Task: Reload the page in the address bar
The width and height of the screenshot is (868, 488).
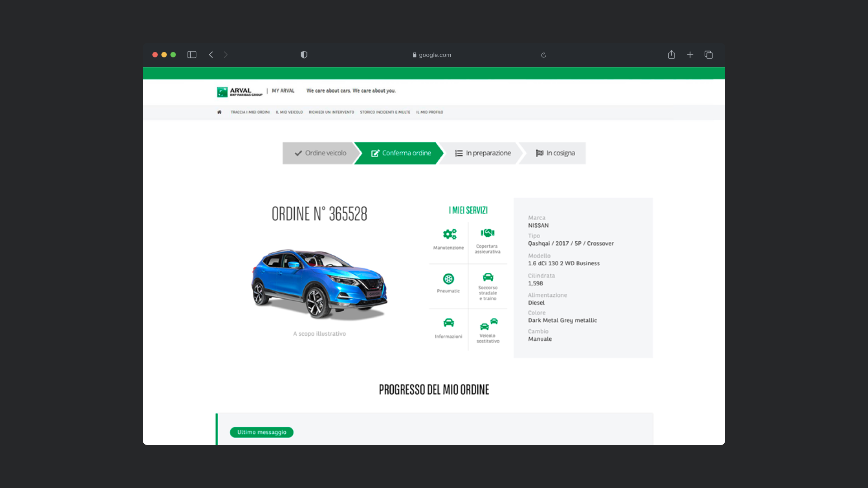Action: [x=543, y=55]
